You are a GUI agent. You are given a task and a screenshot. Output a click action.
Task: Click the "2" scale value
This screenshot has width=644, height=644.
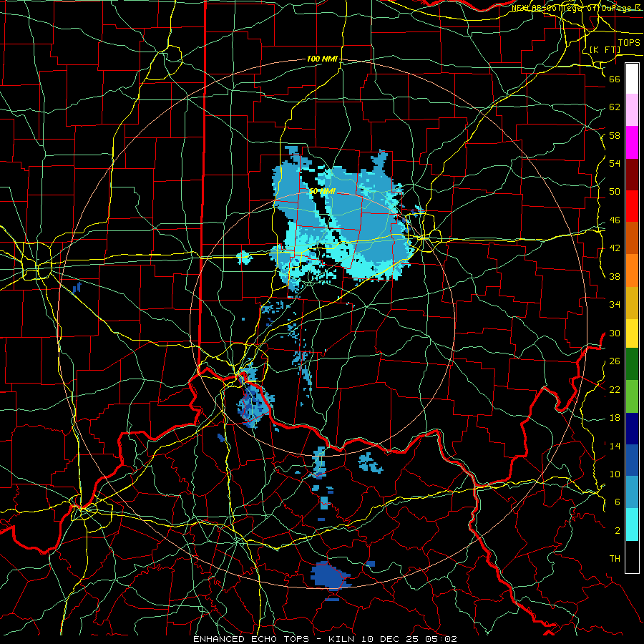[617, 531]
